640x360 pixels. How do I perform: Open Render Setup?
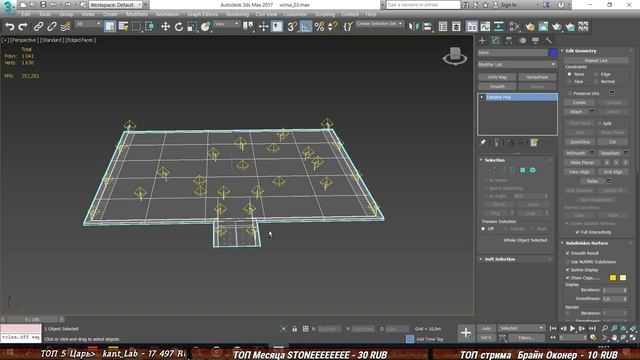[543, 27]
